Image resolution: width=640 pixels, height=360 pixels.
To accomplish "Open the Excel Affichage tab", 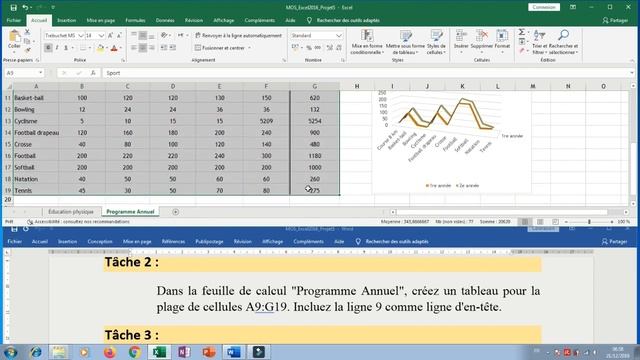I will [x=224, y=20].
